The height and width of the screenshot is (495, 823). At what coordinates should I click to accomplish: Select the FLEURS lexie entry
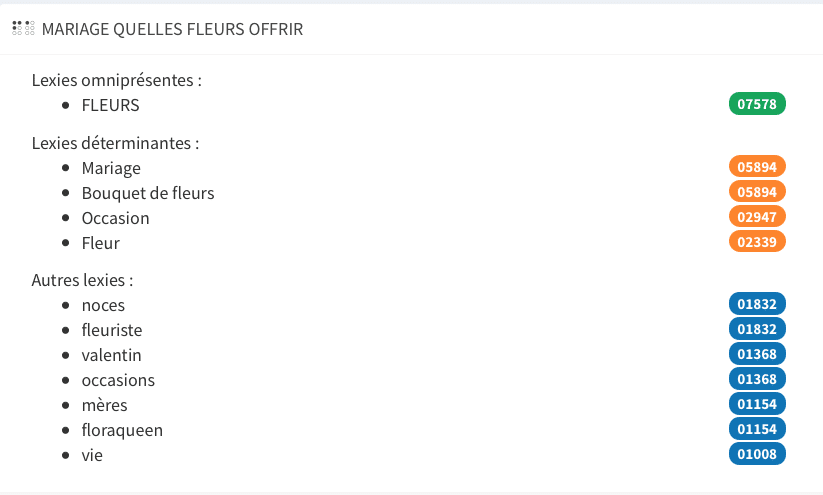(110, 104)
